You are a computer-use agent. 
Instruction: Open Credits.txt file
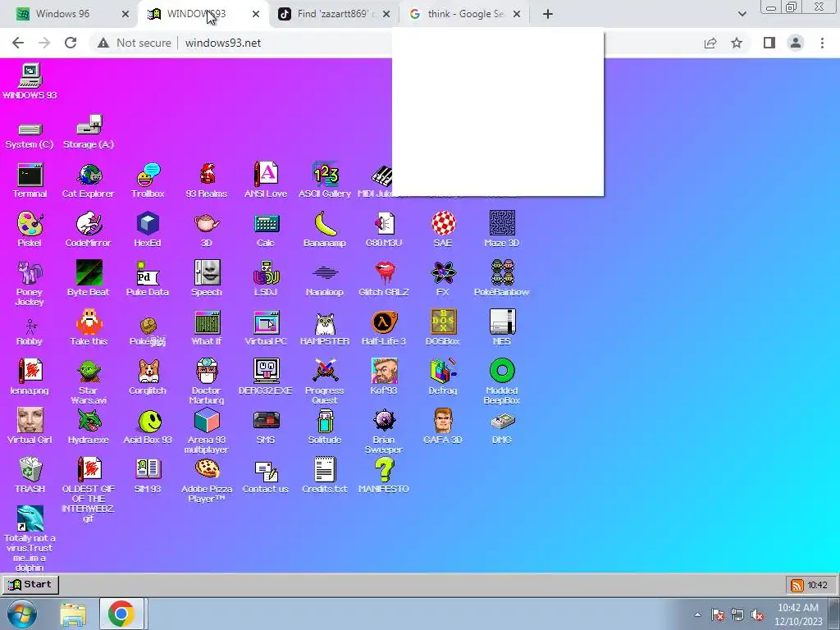[x=325, y=477]
